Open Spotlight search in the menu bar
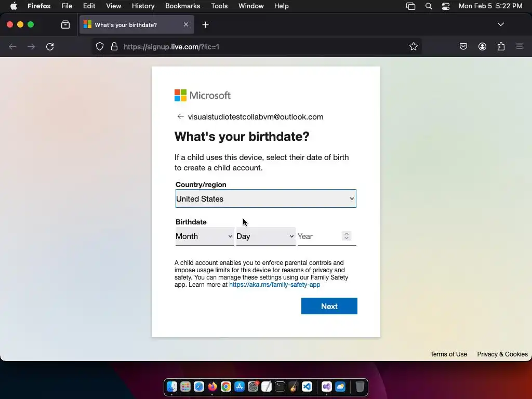 [429, 6]
